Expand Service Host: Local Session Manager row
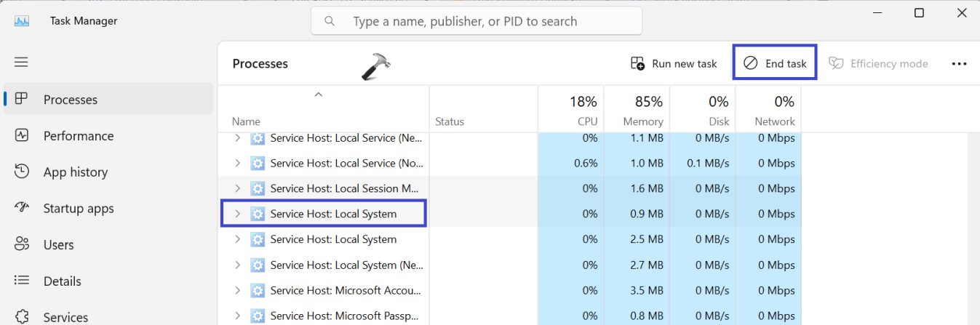This screenshot has width=980, height=325. pos(237,188)
